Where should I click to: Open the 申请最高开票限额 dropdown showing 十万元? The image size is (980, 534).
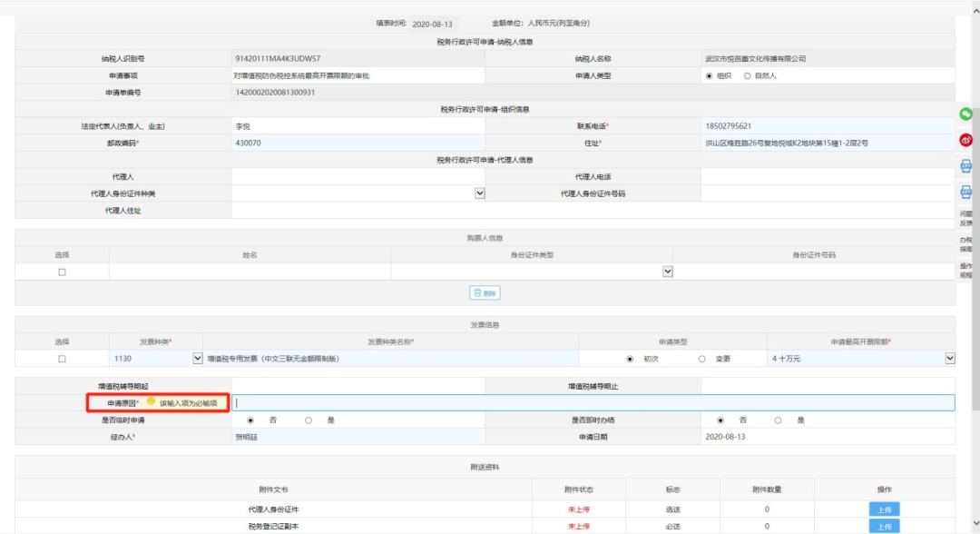[949, 359]
